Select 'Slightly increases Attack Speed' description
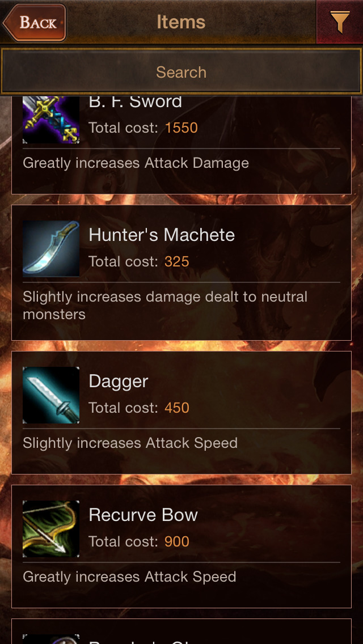The width and height of the screenshot is (363, 644). pyautogui.click(x=130, y=443)
